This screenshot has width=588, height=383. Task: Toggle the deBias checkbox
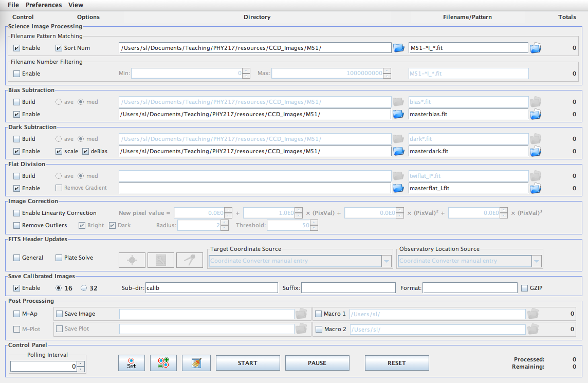85,152
